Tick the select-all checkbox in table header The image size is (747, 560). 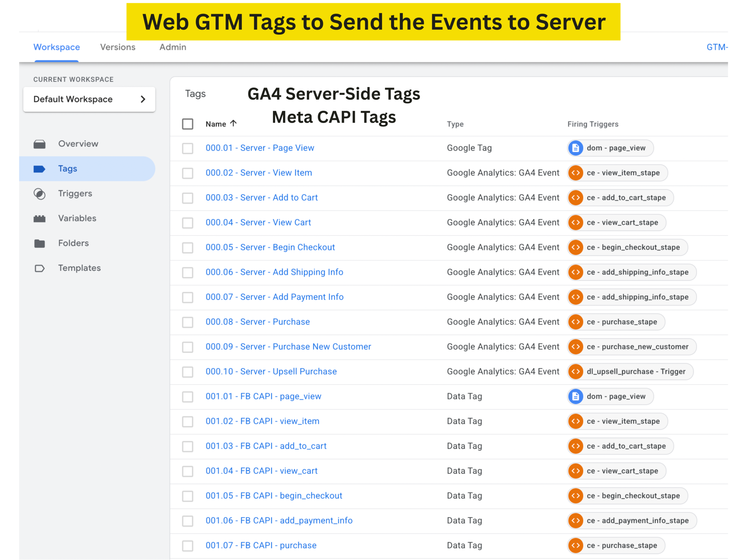point(187,124)
